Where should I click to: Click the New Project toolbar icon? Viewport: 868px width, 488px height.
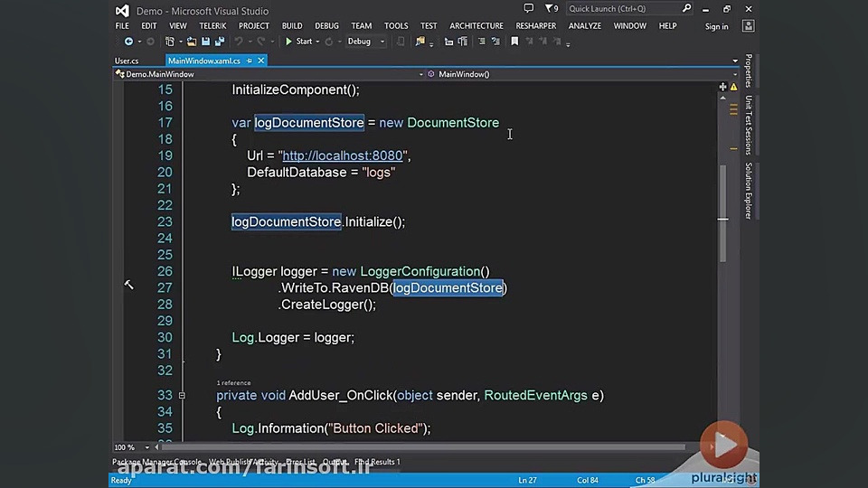click(x=170, y=42)
